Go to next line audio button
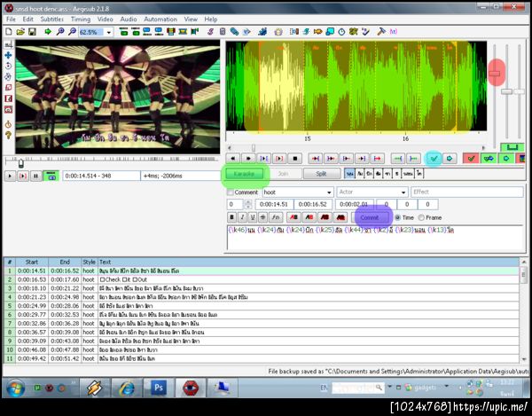This screenshot has width=532, height=416. point(248,159)
